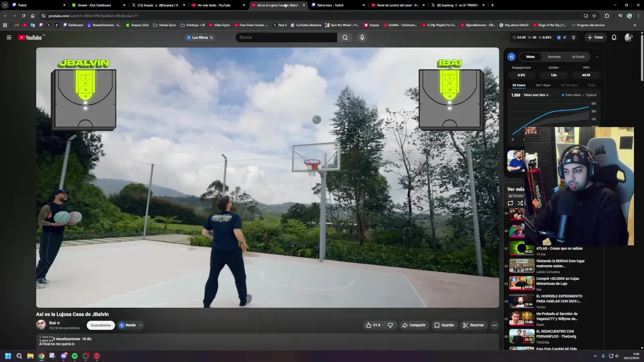644x362 pixels.
Task: Select 1st 7 days range tab
Action: tap(543, 85)
